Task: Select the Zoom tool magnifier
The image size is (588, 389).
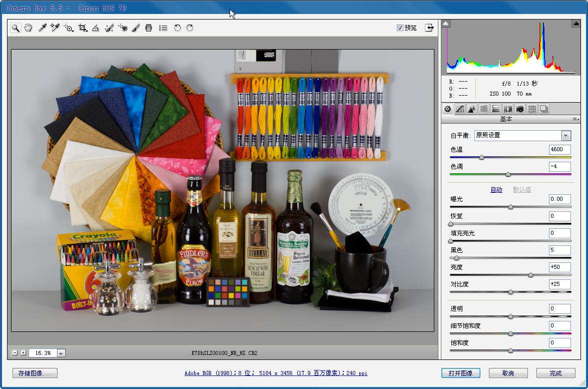Action: point(16,28)
